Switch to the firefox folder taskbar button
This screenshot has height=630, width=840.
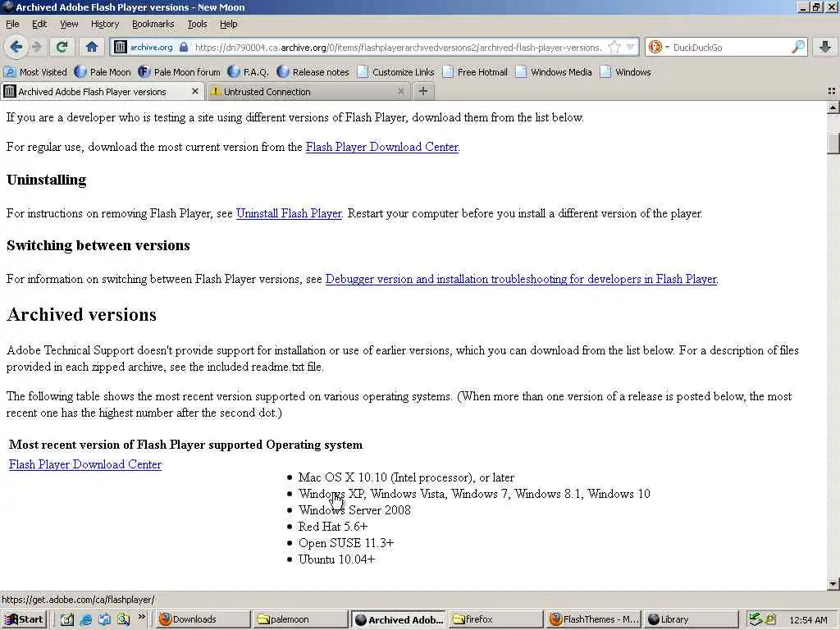pyautogui.click(x=496, y=619)
